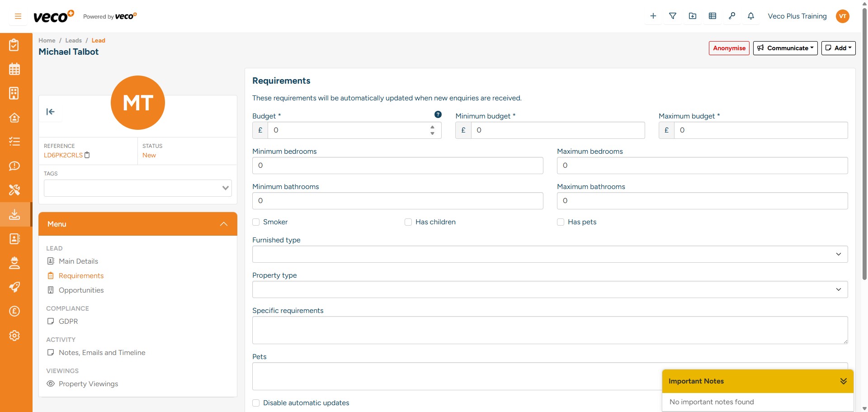Select the rocket icon in the sidebar
The height and width of the screenshot is (412, 868).
(x=14, y=287)
